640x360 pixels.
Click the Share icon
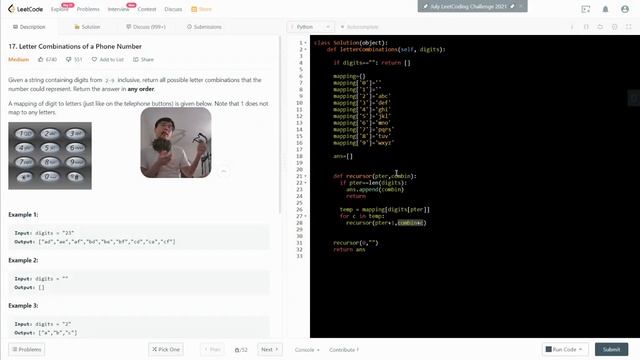(136, 60)
